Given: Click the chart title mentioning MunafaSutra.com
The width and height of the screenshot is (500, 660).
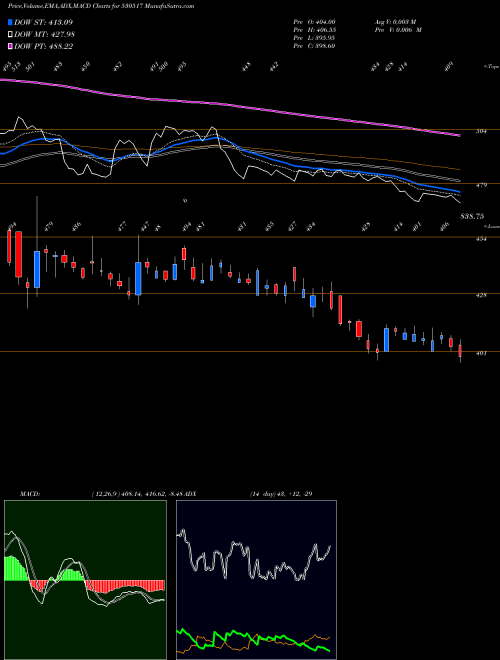Looking at the screenshot, I should (101, 7).
